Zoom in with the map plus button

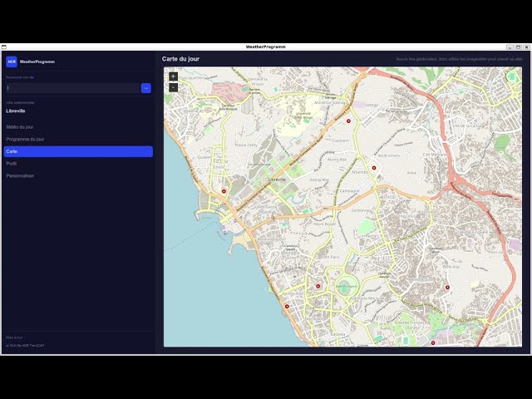pyautogui.click(x=173, y=76)
